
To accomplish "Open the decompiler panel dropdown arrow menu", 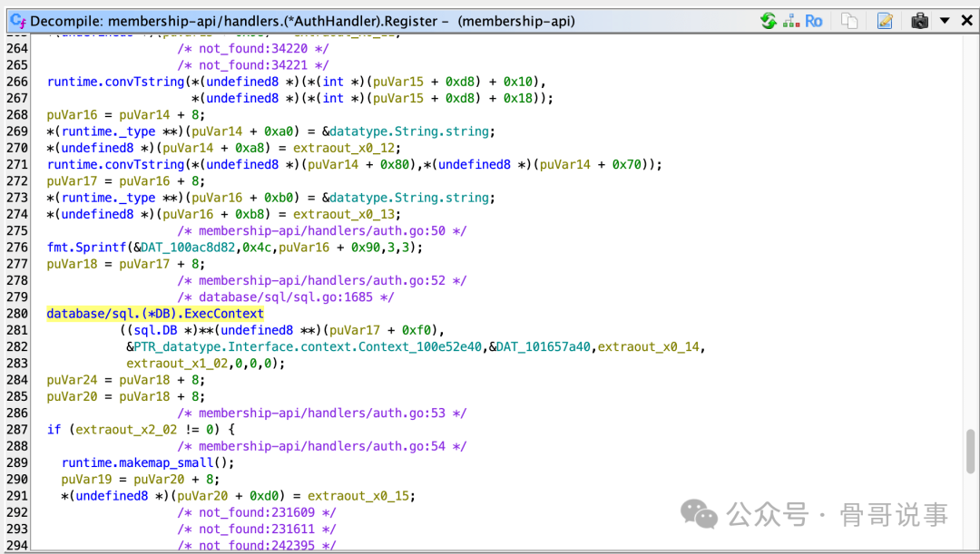I will (945, 20).
